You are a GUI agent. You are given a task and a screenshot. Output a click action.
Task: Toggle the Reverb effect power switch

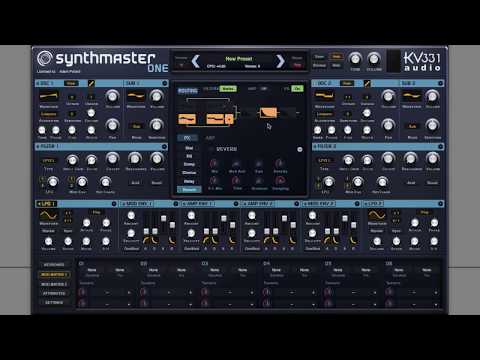[x=211, y=149]
